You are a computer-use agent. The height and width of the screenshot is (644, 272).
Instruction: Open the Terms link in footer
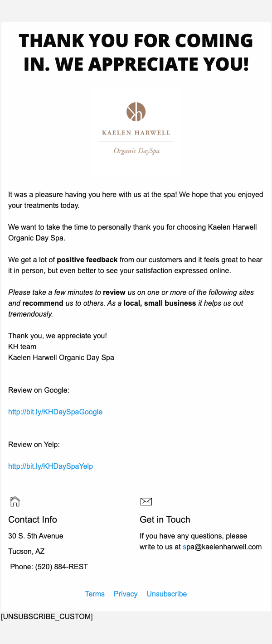pyautogui.click(x=95, y=594)
